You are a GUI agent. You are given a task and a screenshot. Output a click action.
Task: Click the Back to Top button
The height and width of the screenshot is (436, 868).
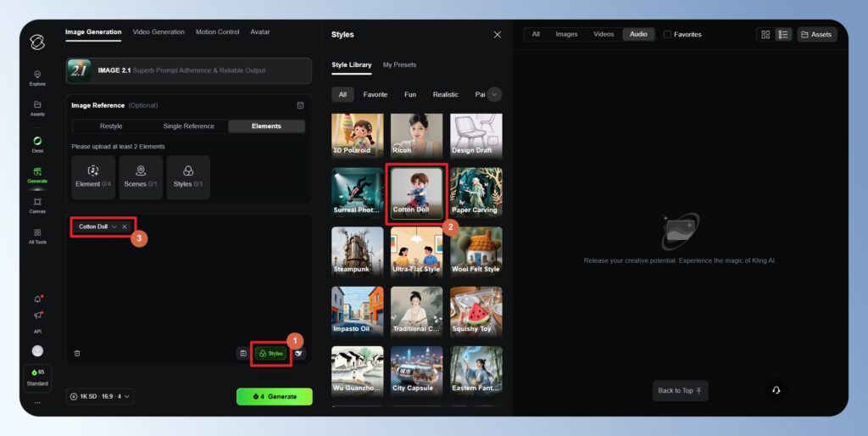tap(680, 391)
